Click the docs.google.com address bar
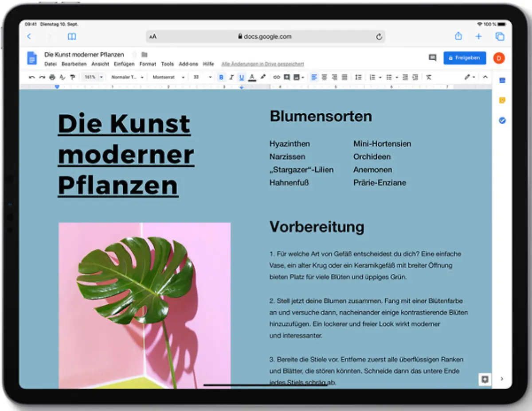The width and height of the screenshot is (532, 411). pyautogui.click(x=265, y=37)
